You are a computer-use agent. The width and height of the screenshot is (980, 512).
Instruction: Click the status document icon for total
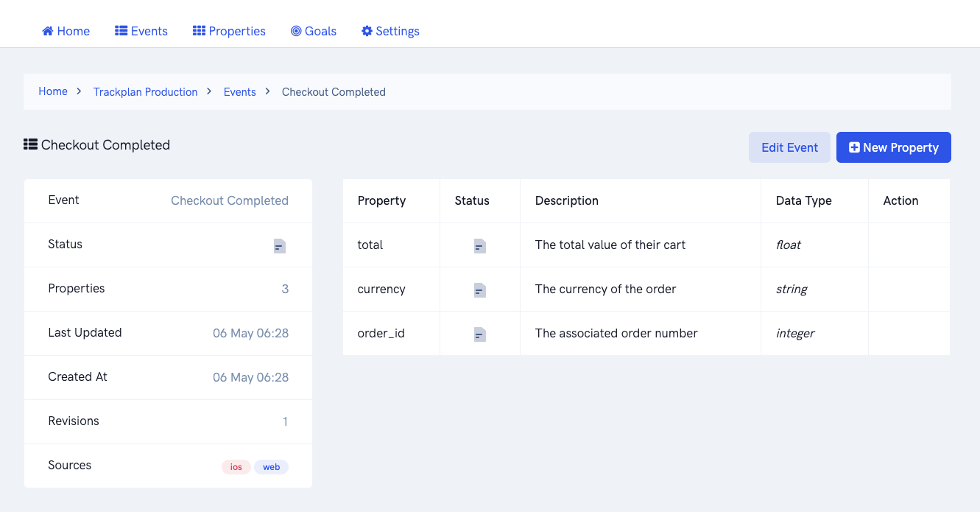click(x=479, y=246)
